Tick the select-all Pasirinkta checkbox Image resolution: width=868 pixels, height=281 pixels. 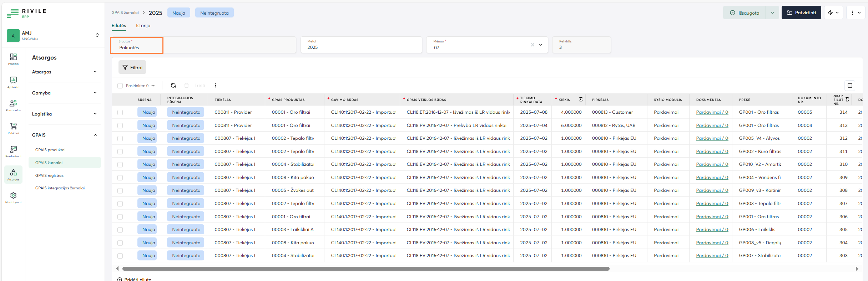(x=120, y=86)
